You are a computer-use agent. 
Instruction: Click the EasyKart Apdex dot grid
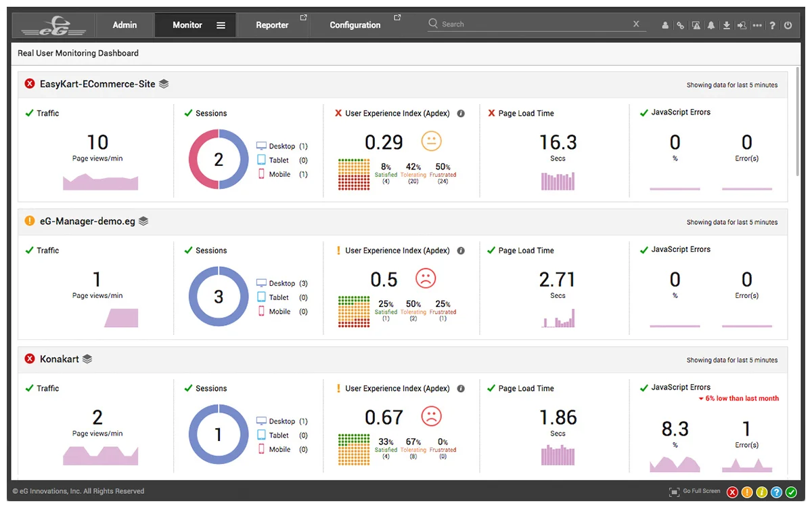(354, 175)
